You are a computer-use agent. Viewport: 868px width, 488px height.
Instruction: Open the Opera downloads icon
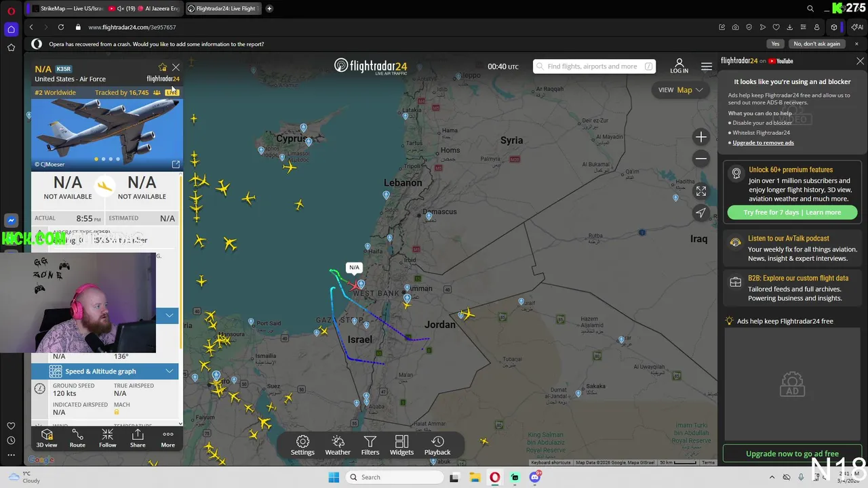pos(790,27)
